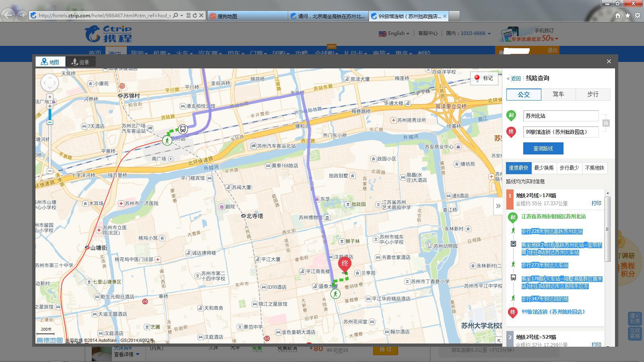Image resolution: width=644 pixels, height=362 pixels.
Task: Click the 苏州北站 start point input field
Action: [561, 116]
